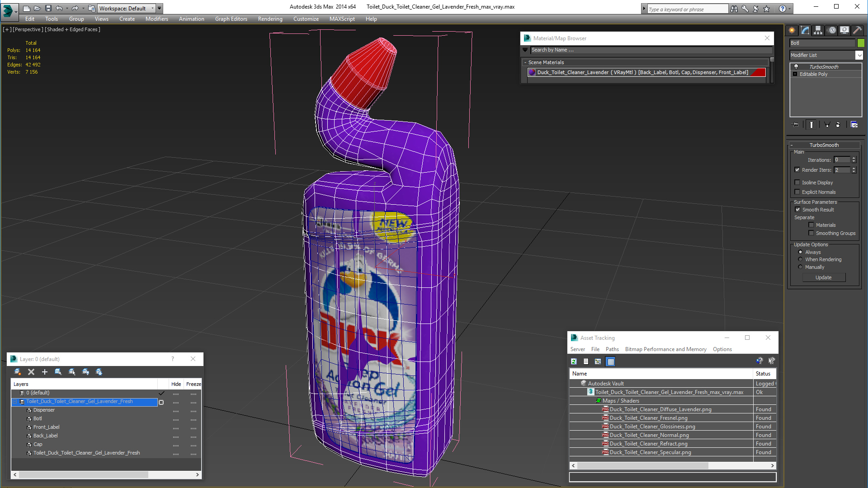This screenshot has width=868, height=488.
Task: Switch to table view icon in Asset Tracking
Action: pyautogui.click(x=611, y=361)
